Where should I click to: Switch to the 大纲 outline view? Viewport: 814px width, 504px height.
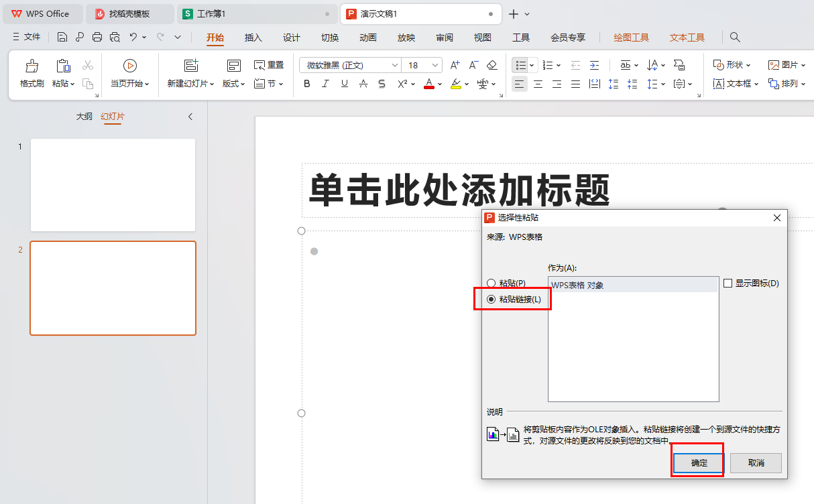[x=84, y=117]
